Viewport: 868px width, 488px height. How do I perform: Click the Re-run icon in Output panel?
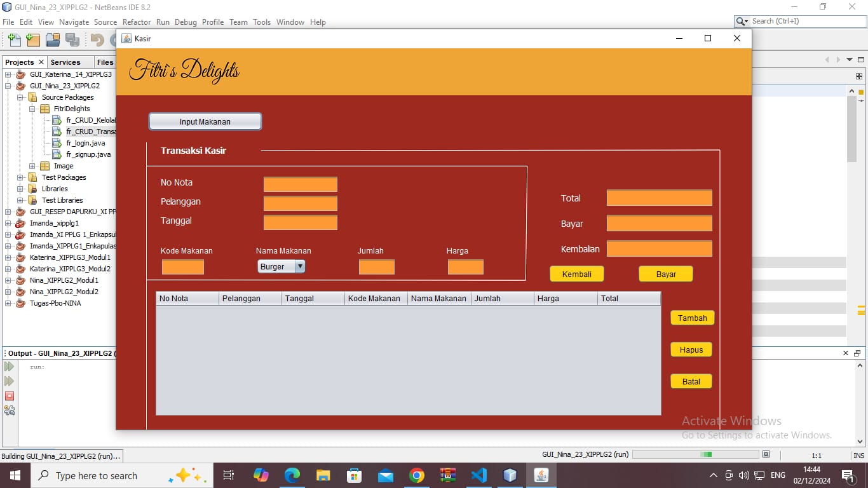coord(9,367)
